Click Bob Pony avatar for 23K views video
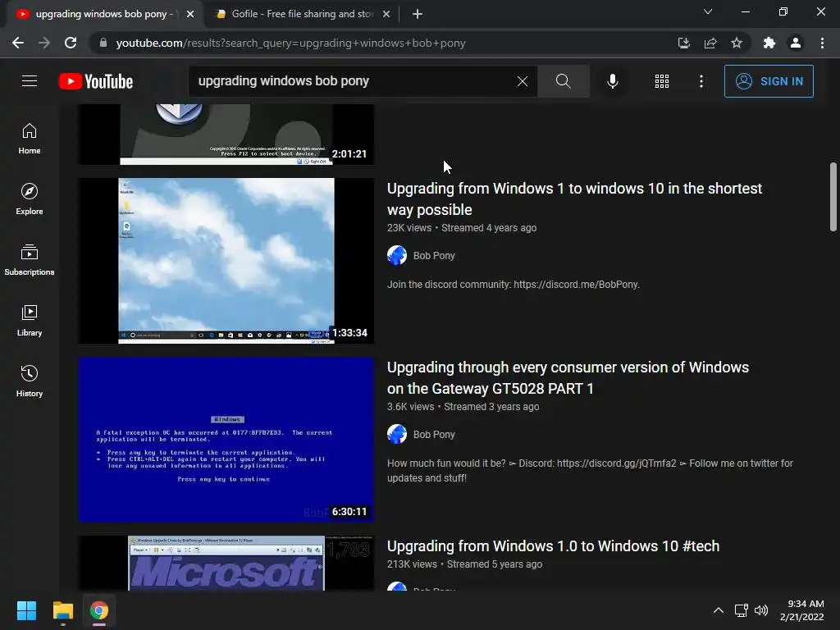Image resolution: width=840 pixels, height=630 pixels. pyautogui.click(x=397, y=256)
